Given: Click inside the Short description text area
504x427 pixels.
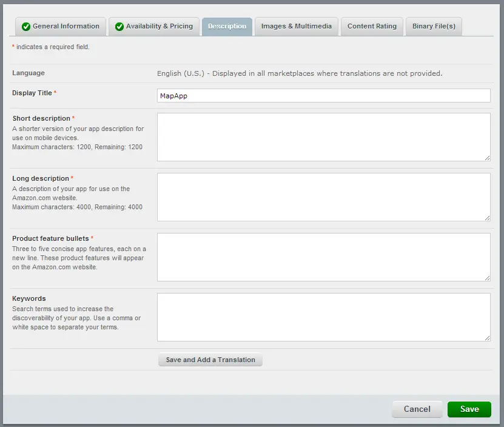Looking at the screenshot, I should click(x=323, y=137).
